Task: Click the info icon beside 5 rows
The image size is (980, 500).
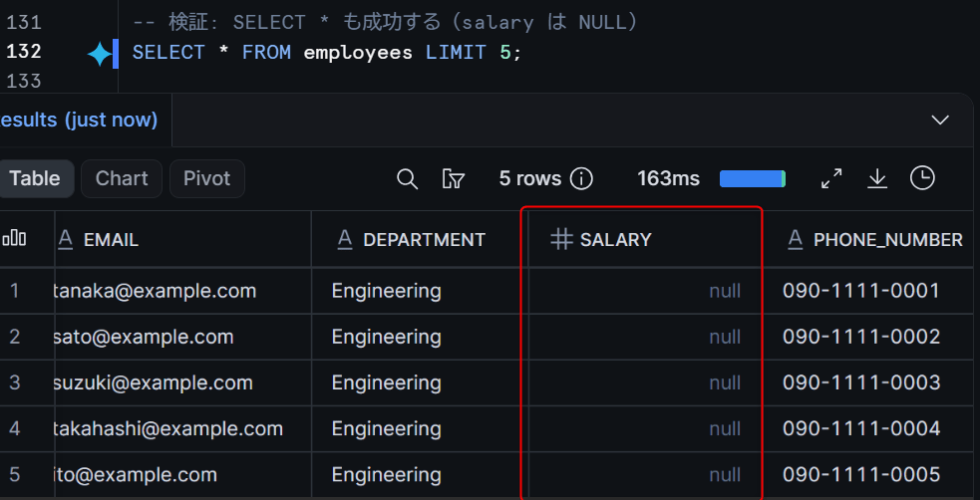Action: click(581, 179)
